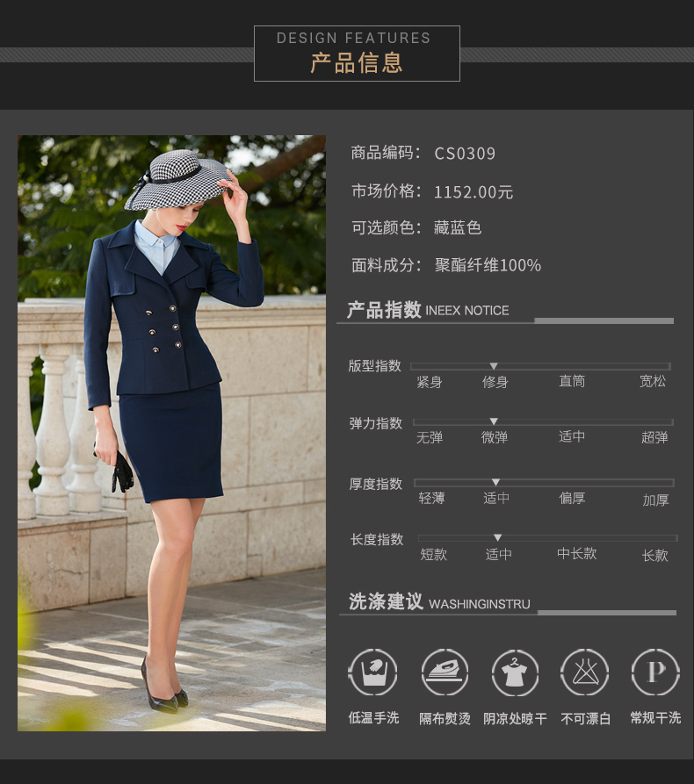694x784 pixels.
Task: Click the 加厚 thickness label
Action: click(655, 500)
